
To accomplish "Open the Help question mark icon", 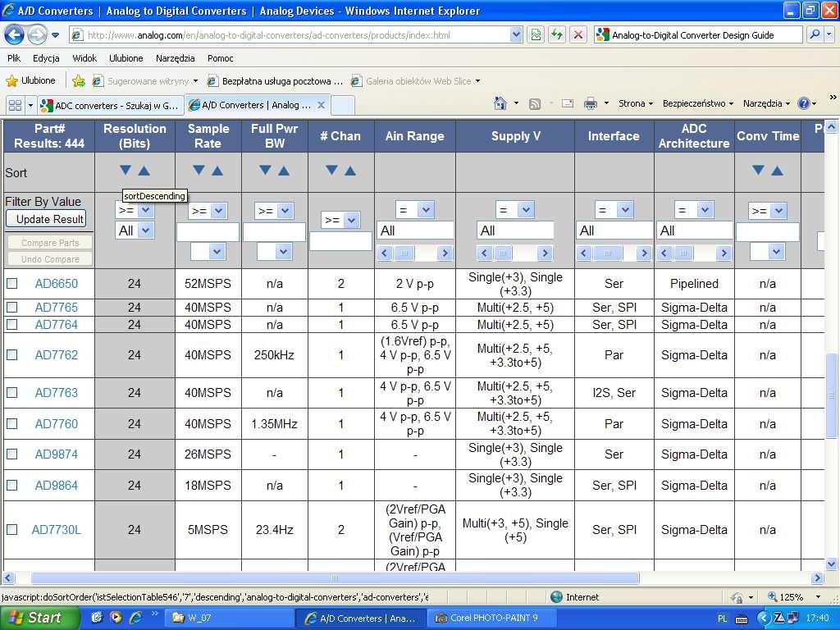I will click(x=804, y=103).
